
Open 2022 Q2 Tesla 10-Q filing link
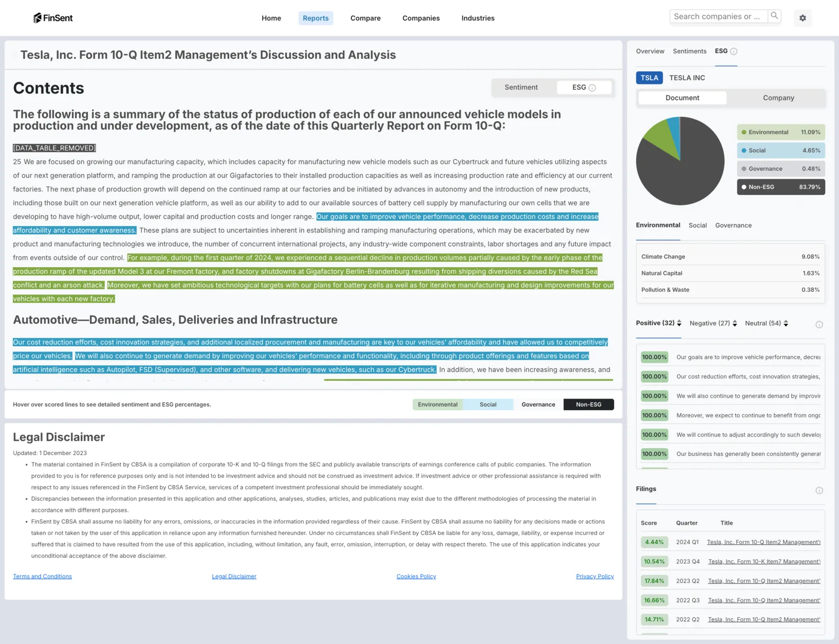(x=764, y=619)
